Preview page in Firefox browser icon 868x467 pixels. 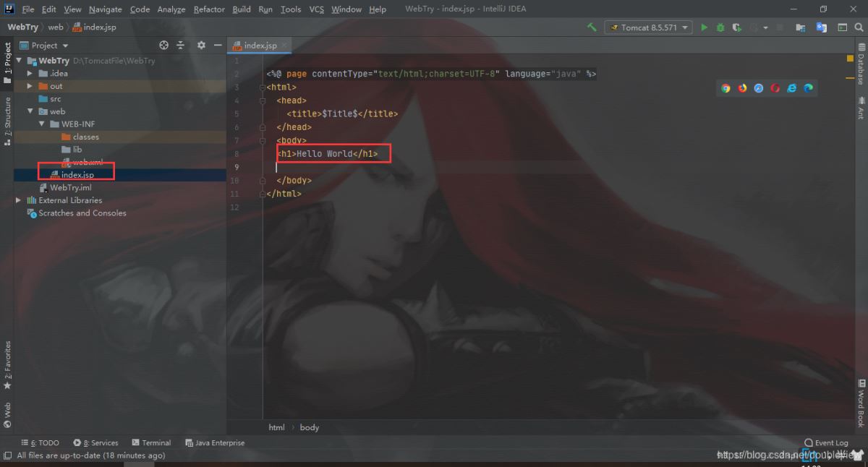(x=742, y=88)
